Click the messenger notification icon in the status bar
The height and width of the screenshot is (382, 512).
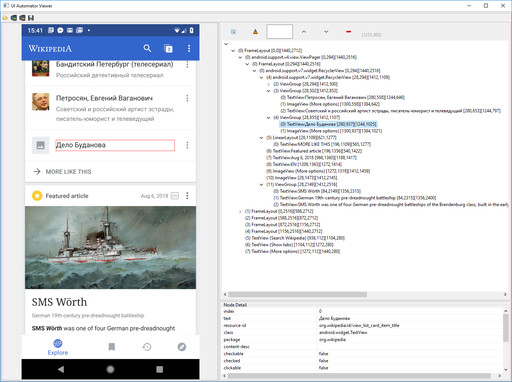pyautogui.click(x=60, y=30)
